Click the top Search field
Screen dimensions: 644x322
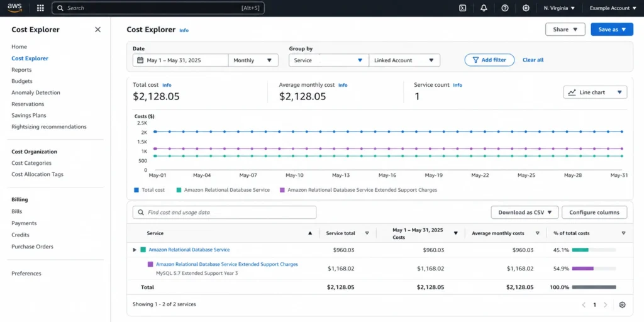point(158,8)
